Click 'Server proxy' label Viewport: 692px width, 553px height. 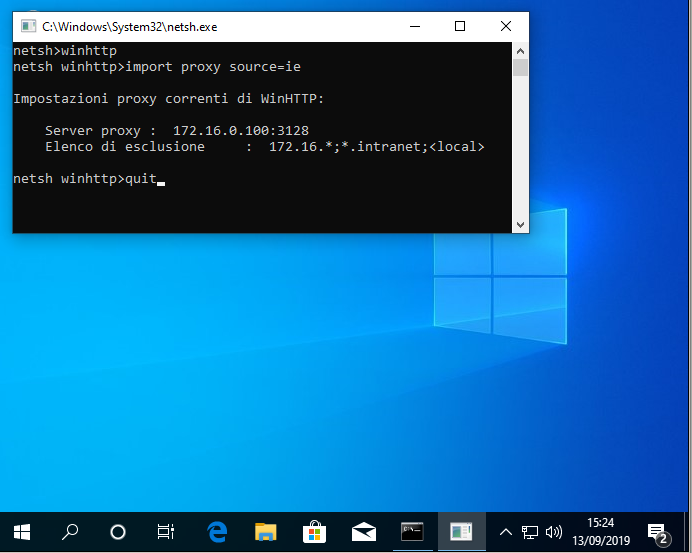tap(93, 131)
